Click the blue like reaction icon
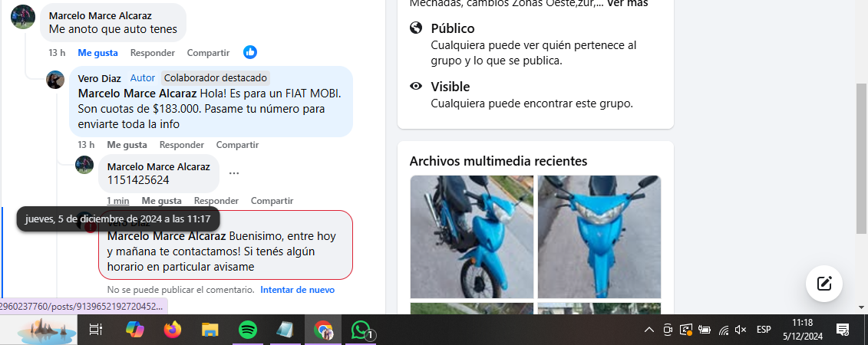The height and width of the screenshot is (345, 868). click(x=250, y=52)
